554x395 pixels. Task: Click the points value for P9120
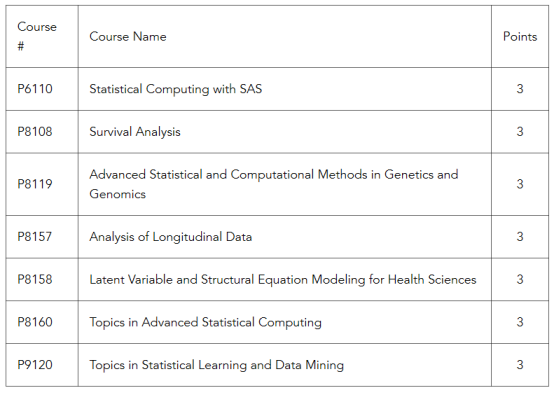pos(520,365)
